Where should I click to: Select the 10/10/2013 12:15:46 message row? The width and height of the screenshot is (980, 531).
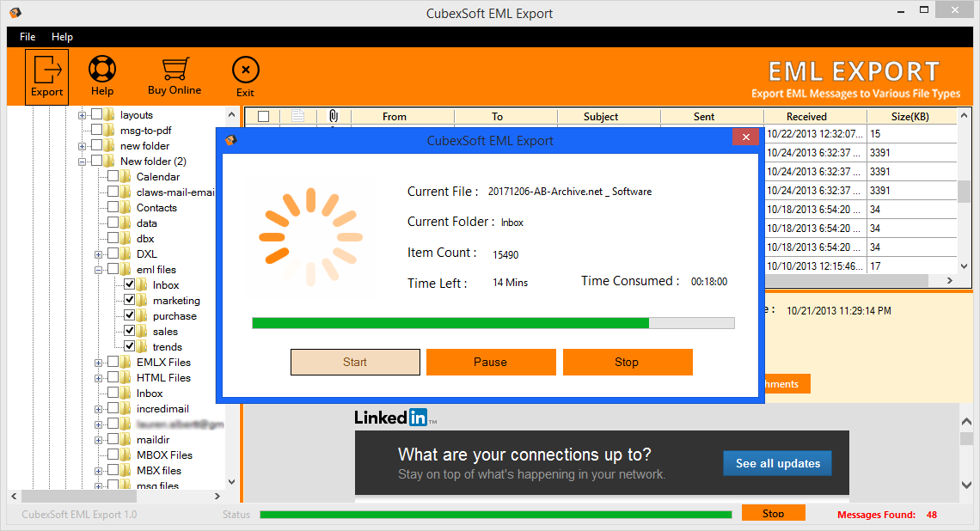861,266
